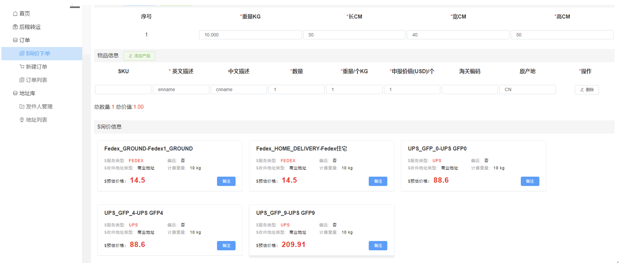Click 备注 on Fedex_HOME_DELIVERY card
This screenshot has width=644, height=263.
point(378,181)
